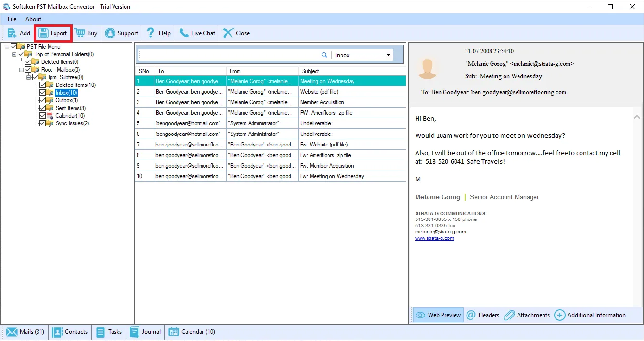The image size is (644, 341).
Task: Click the Close X toolbar icon
Action: click(x=227, y=33)
